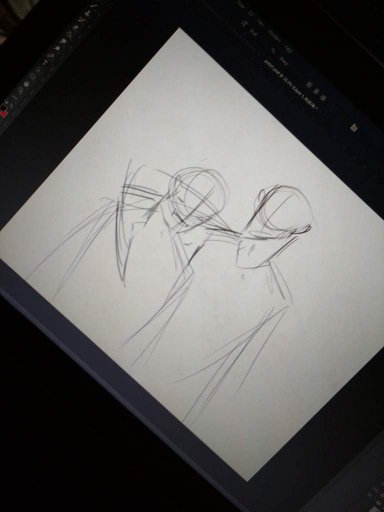Select the Dodge tool in the toolbar
The width and height of the screenshot is (384, 512).
tap(57, 49)
